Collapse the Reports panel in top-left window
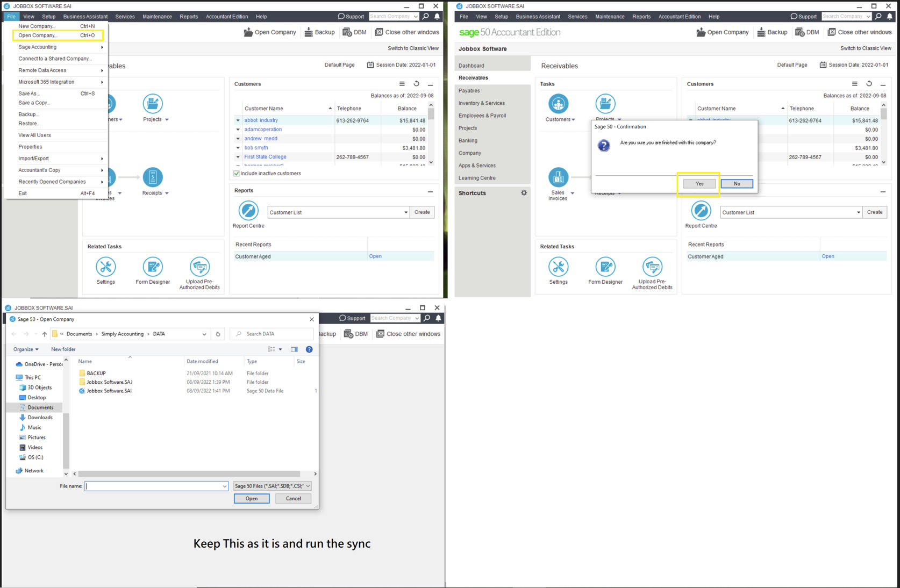The height and width of the screenshot is (588, 900). click(430, 191)
